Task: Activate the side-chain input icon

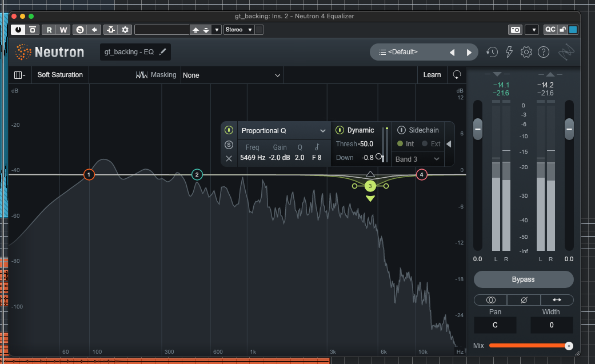Action: tap(111, 30)
